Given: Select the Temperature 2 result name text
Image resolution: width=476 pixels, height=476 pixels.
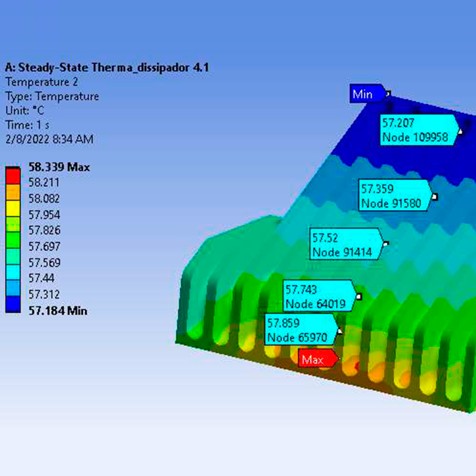Looking at the screenshot, I should click(x=42, y=82).
